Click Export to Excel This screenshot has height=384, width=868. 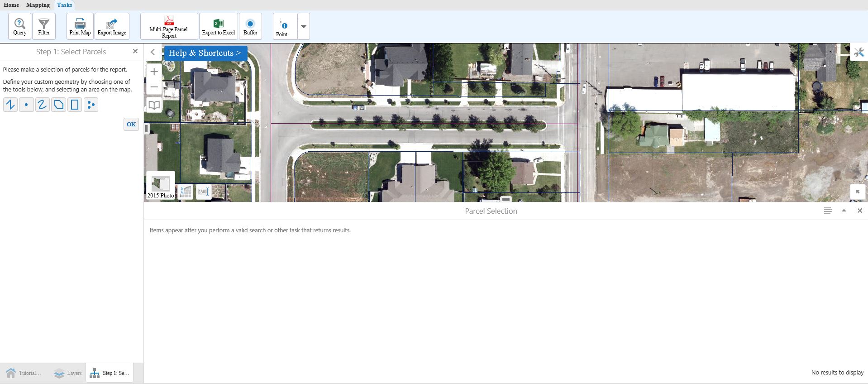(x=219, y=26)
